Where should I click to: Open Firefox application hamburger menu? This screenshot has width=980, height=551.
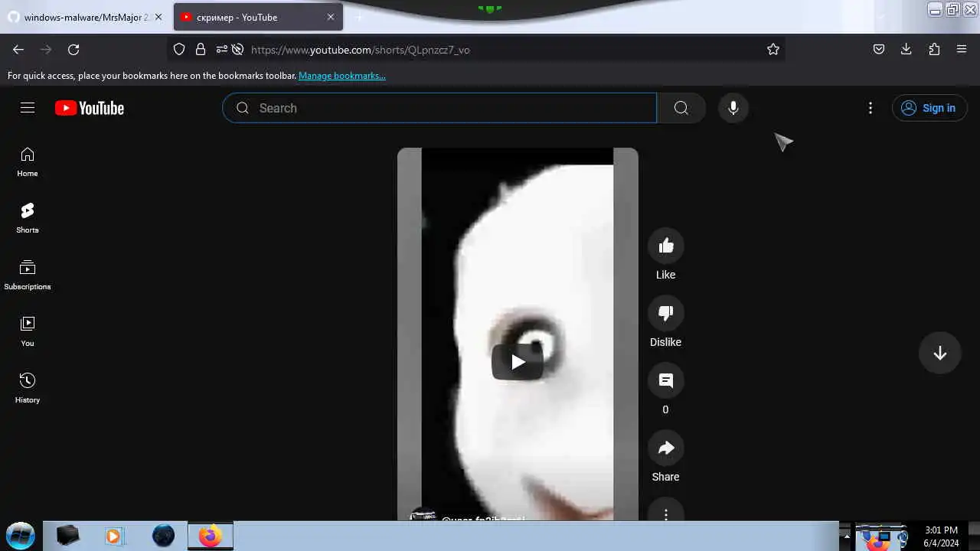tap(962, 49)
